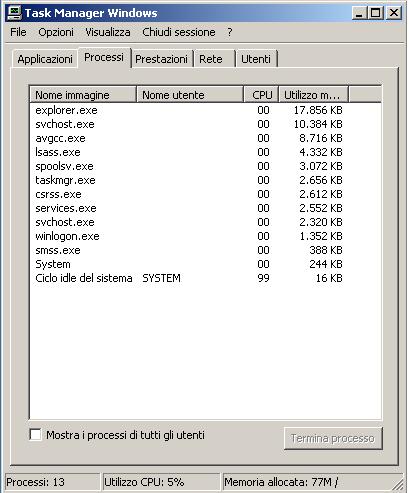Select the Ciclo idle del sistema row

pyautogui.click(x=205, y=278)
